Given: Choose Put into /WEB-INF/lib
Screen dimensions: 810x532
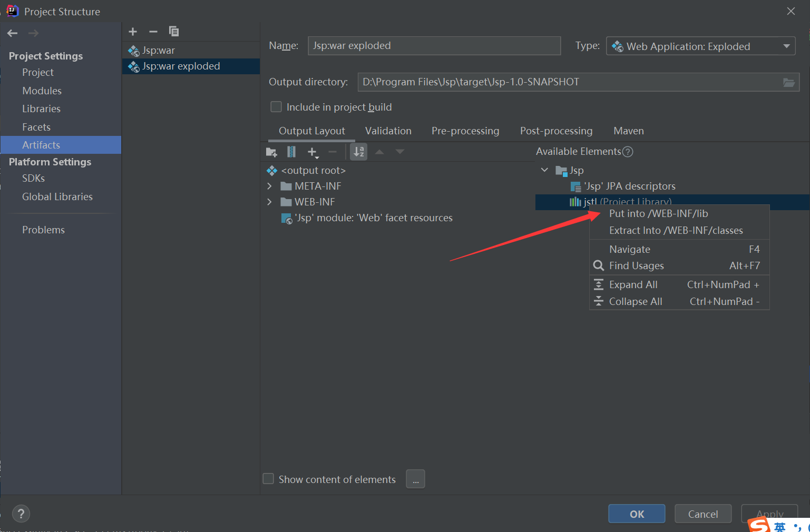Looking at the screenshot, I should 679,214.
